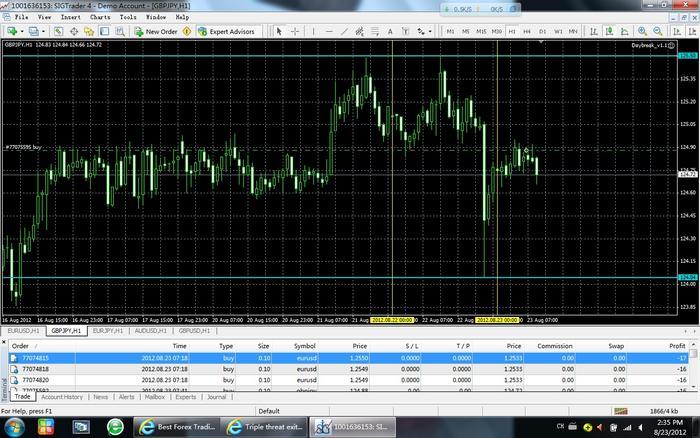Switch to the M1 timeframe
This screenshot has height=438, width=700.
point(450,31)
